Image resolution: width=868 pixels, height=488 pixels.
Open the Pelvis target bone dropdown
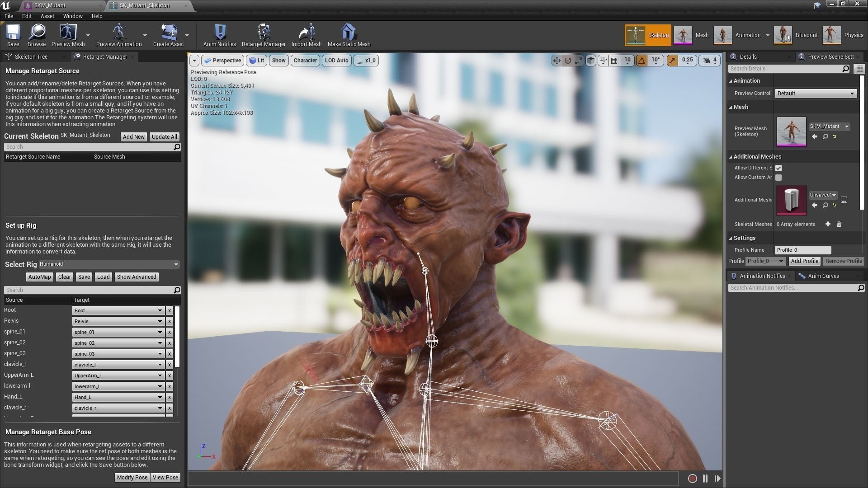pos(118,321)
